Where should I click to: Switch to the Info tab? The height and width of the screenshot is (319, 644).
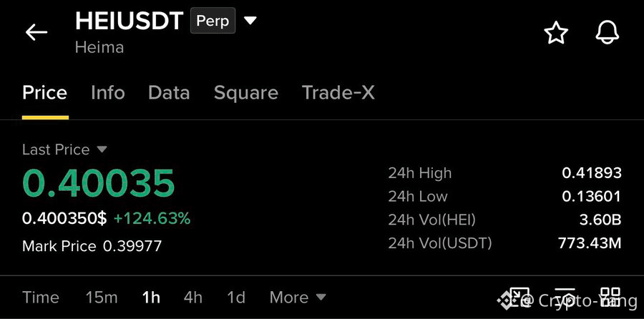pyautogui.click(x=108, y=93)
